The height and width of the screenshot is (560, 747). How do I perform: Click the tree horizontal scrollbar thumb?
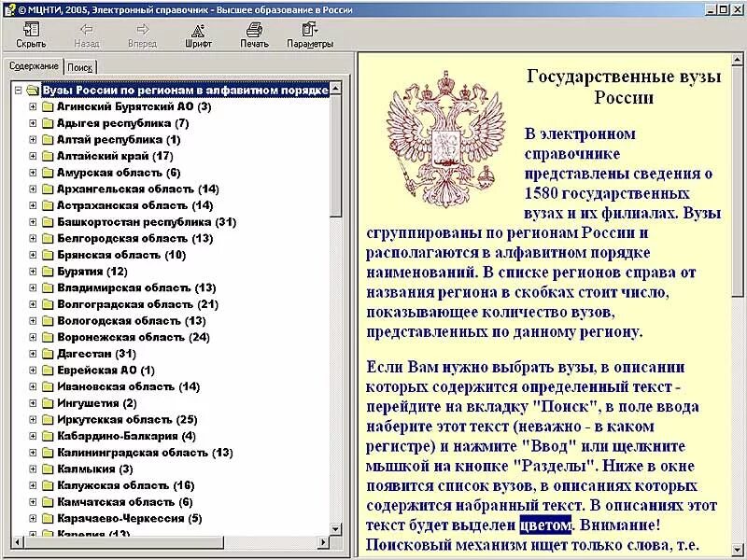(x=123, y=542)
